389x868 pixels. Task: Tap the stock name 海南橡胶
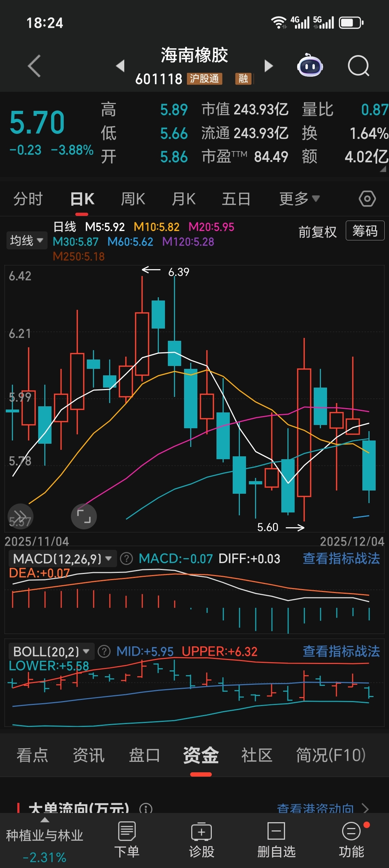[194, 55]
